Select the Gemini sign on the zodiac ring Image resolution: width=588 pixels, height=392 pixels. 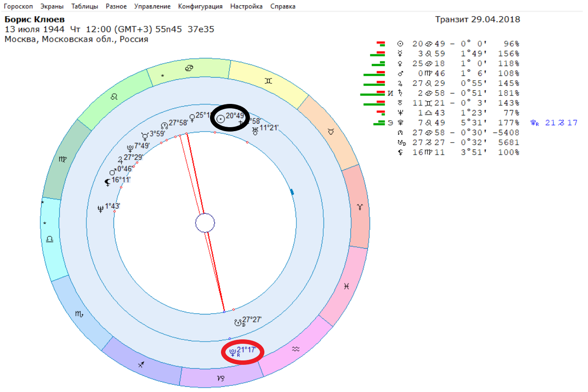coord(267,81)
